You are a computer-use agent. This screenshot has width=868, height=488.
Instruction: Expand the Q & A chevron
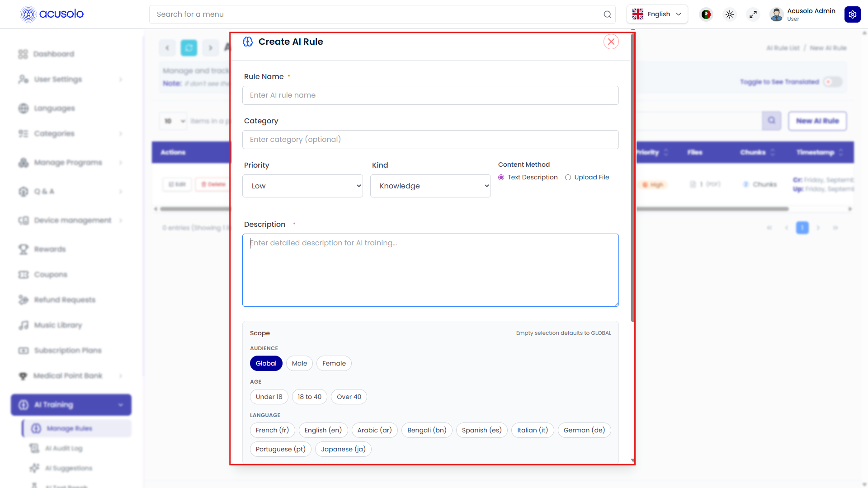coord(121,192)
